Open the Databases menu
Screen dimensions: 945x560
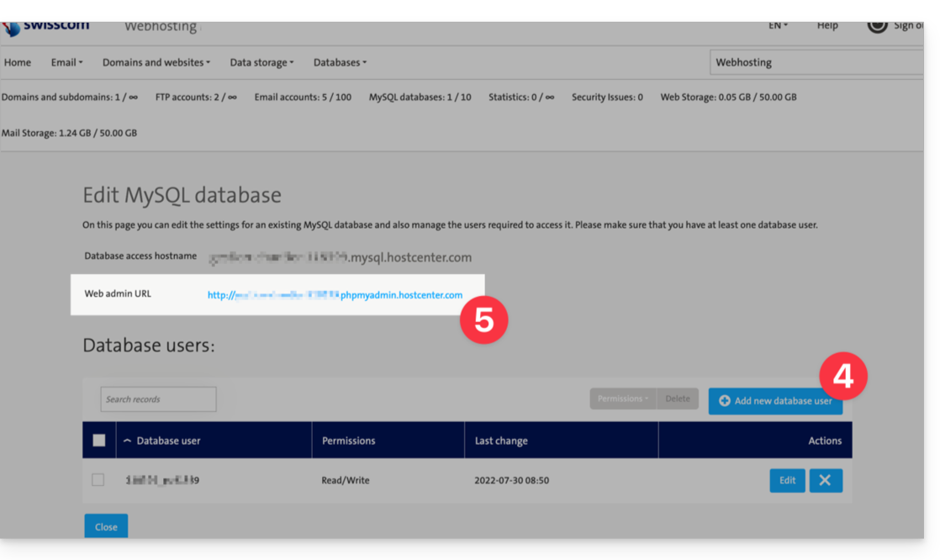tap(340, 62)
